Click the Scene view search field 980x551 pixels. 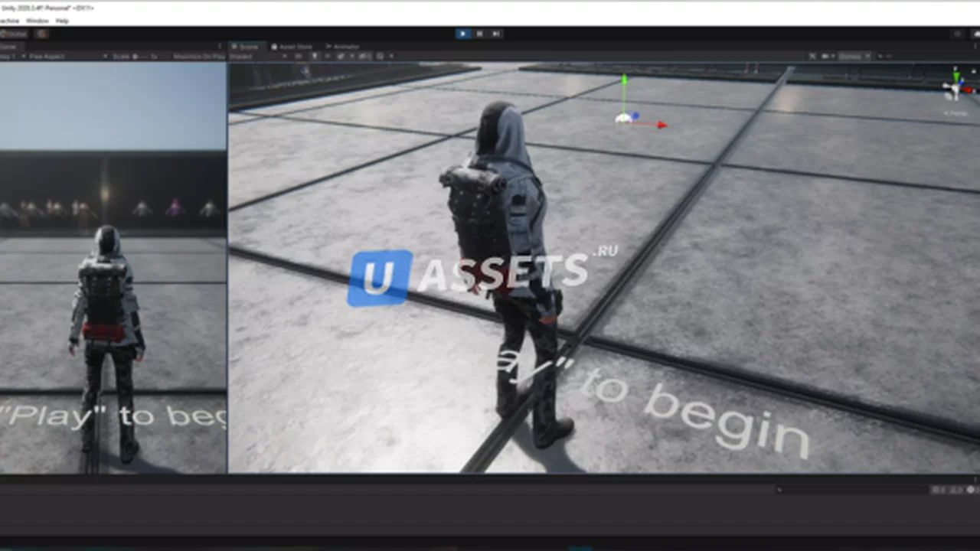(926, 57)
